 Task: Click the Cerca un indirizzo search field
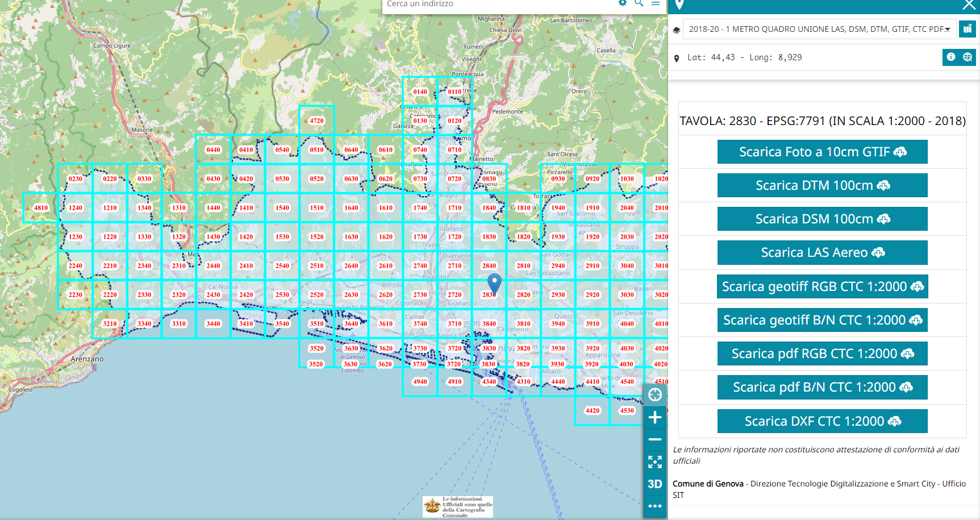pos(494,4)
